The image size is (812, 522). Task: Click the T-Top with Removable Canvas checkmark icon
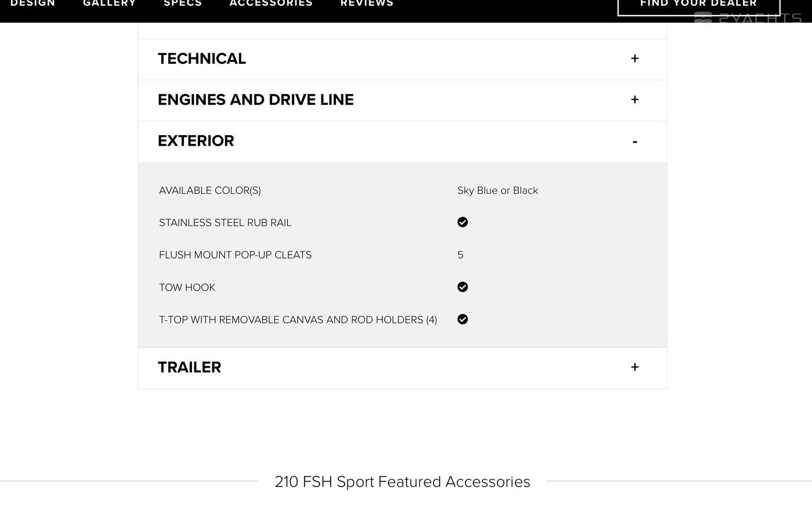[462, 319]
